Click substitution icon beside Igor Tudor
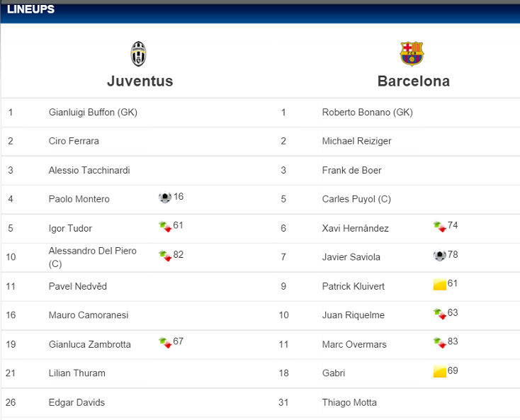520x420 pixels. pyautogui.click(x=165, y=227)
